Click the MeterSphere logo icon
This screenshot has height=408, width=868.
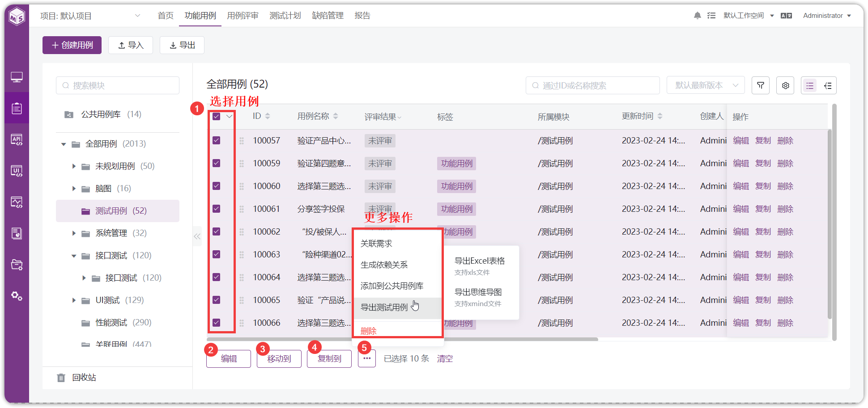click(17, 17)
